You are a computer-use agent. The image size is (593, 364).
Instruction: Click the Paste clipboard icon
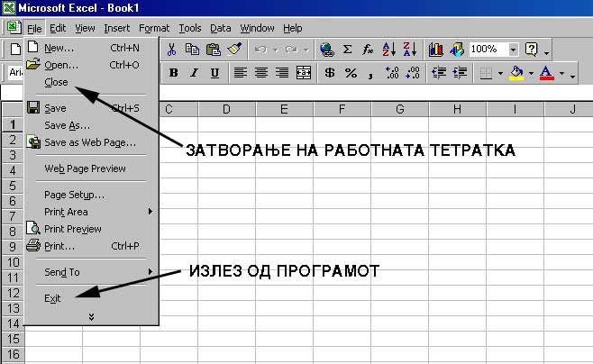[214, 50]
